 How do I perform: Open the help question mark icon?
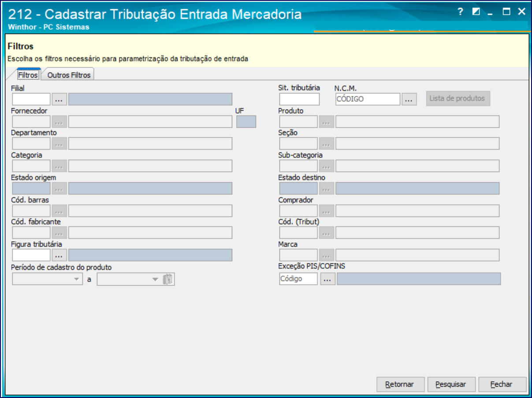tap(461, 12)
